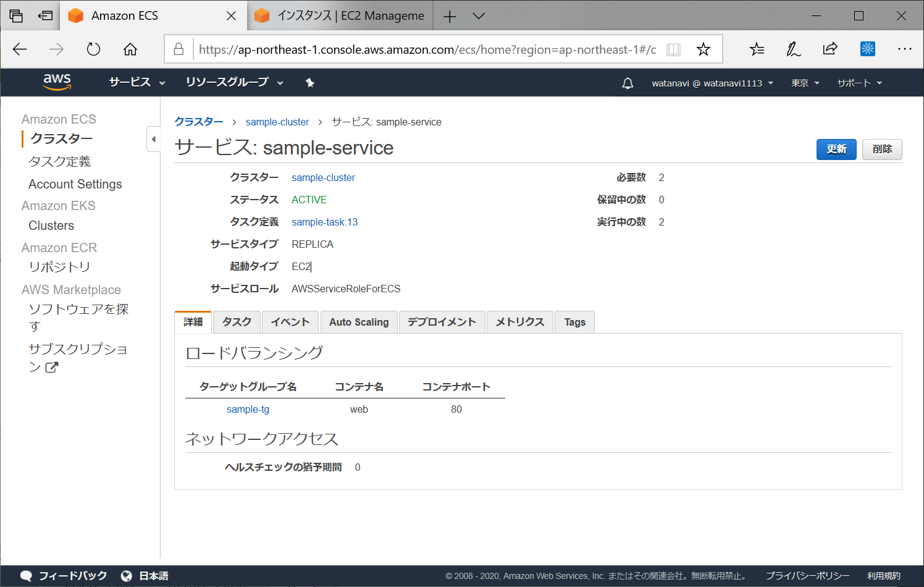The image size is (924, 587).
Task: Open the 東京 region dropdown
Action: click(x=805, y=83)
